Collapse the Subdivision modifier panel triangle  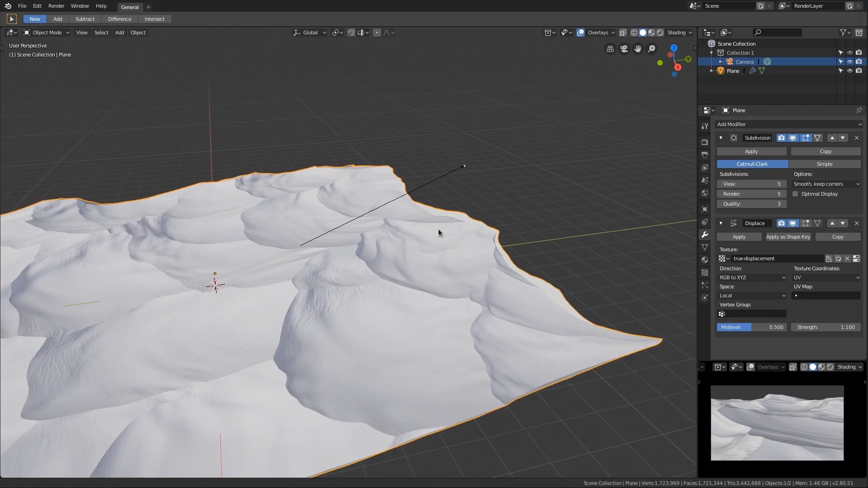(721, 138)
